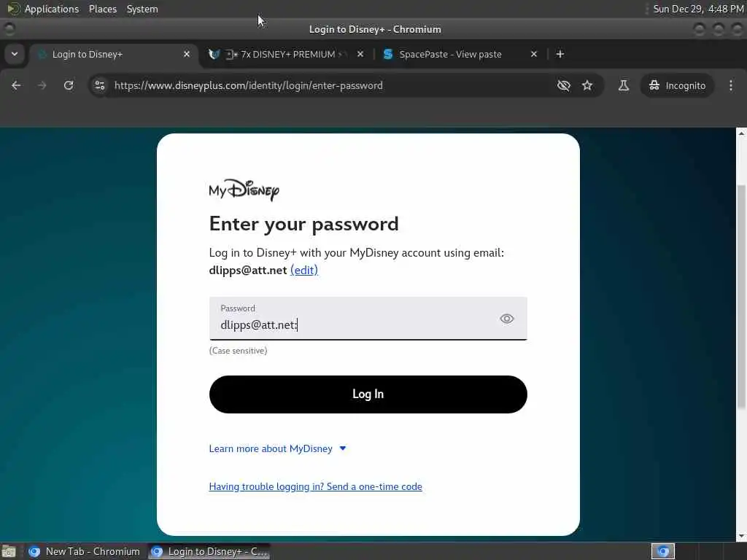Click the MyDisney logo

click(244, 190)
